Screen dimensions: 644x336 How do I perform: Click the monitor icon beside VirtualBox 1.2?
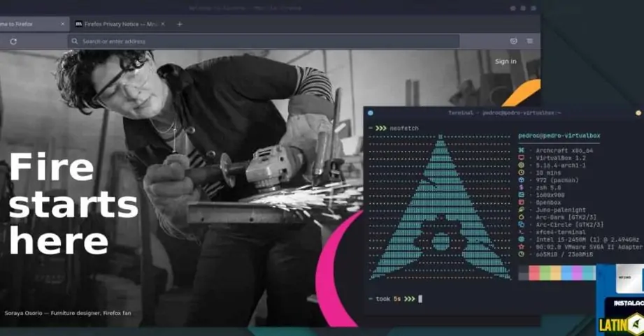point(521,158)
